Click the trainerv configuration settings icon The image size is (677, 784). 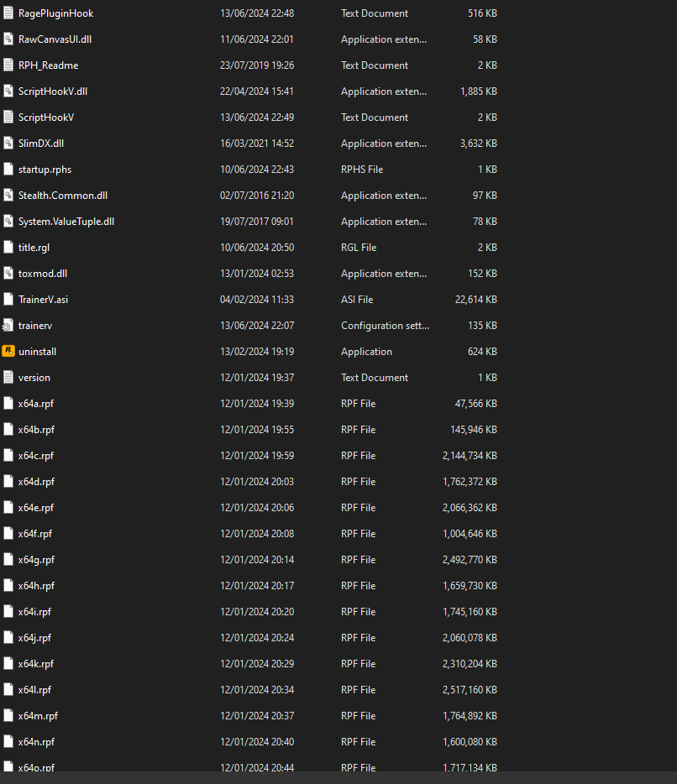pos(8,325)
